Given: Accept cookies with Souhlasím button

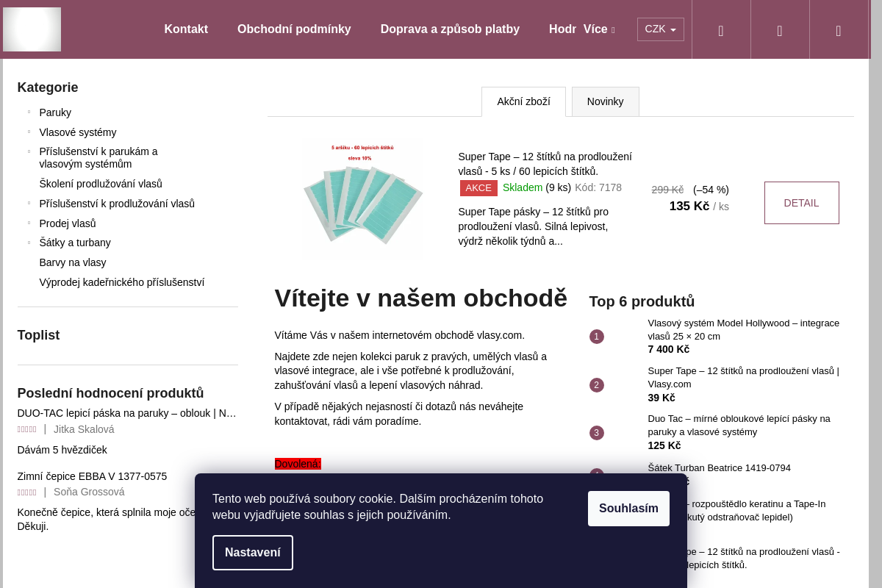Looking at the screenshot, I should [x=628, y=509].
